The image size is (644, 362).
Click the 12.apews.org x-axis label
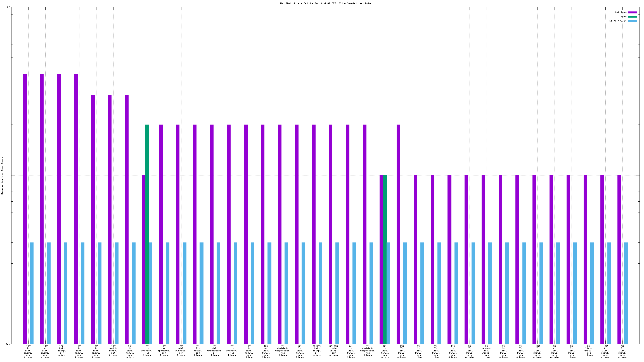point(198,351)
